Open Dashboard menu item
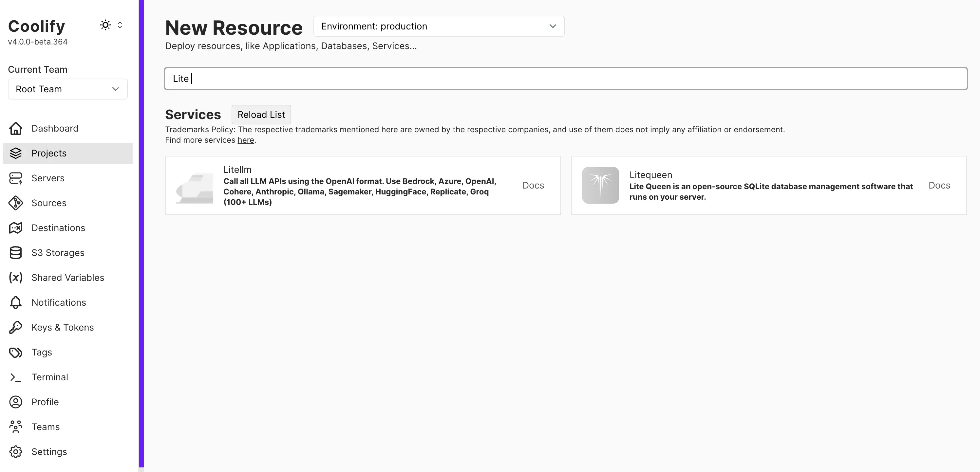The image size is (980, 472). tap(68, 128)
